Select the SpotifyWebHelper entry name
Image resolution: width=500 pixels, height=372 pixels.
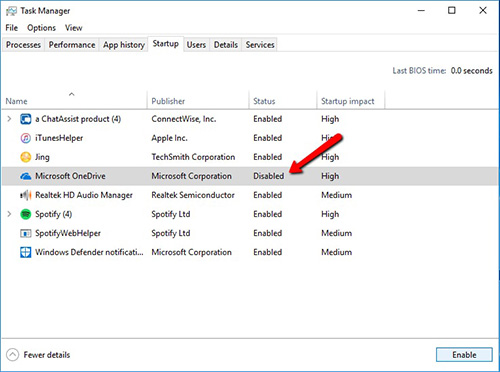click(68, 233)
